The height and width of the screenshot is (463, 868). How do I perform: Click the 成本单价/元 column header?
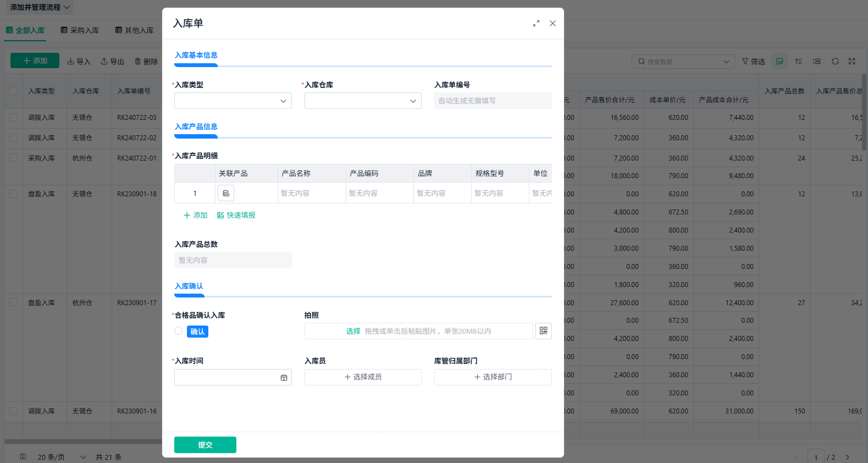coord(667,100)
